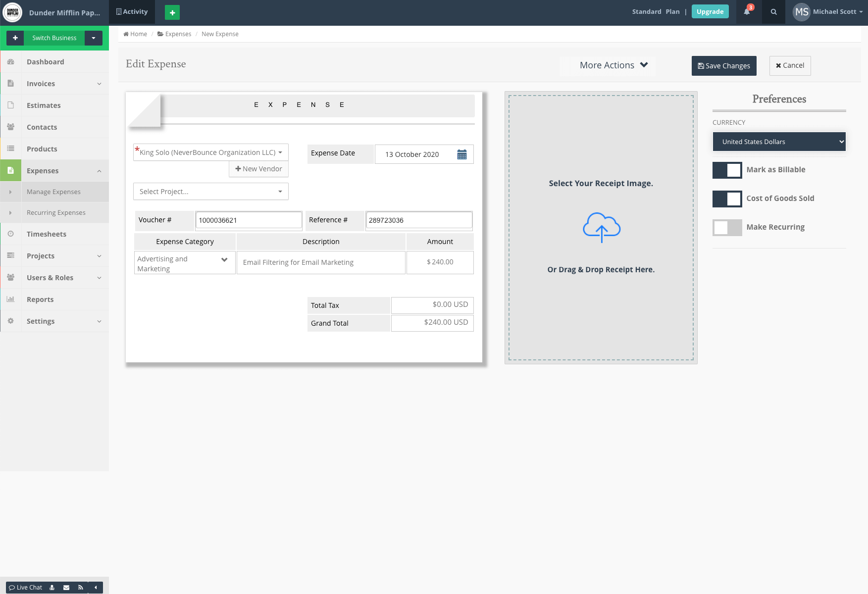Image resolution: width=868 pixels, height=594 pixels.
Task: Click the plus icon beside Switch Business
Action: 15,38
